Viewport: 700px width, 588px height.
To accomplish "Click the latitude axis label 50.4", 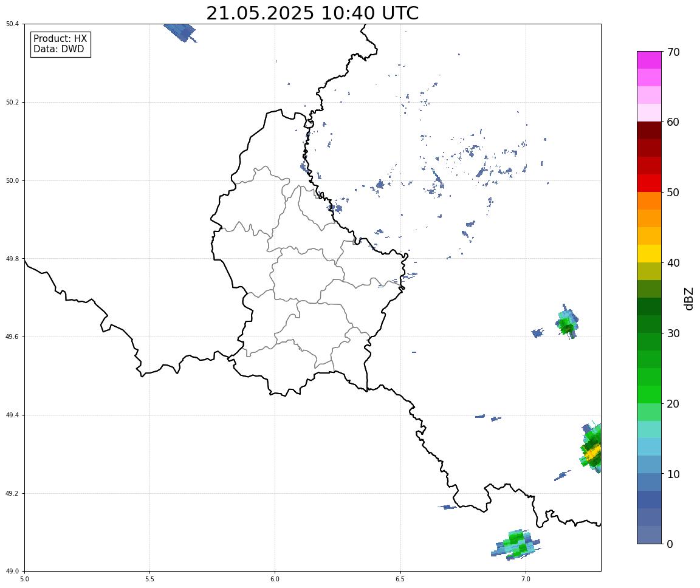I will coord(12,24).
